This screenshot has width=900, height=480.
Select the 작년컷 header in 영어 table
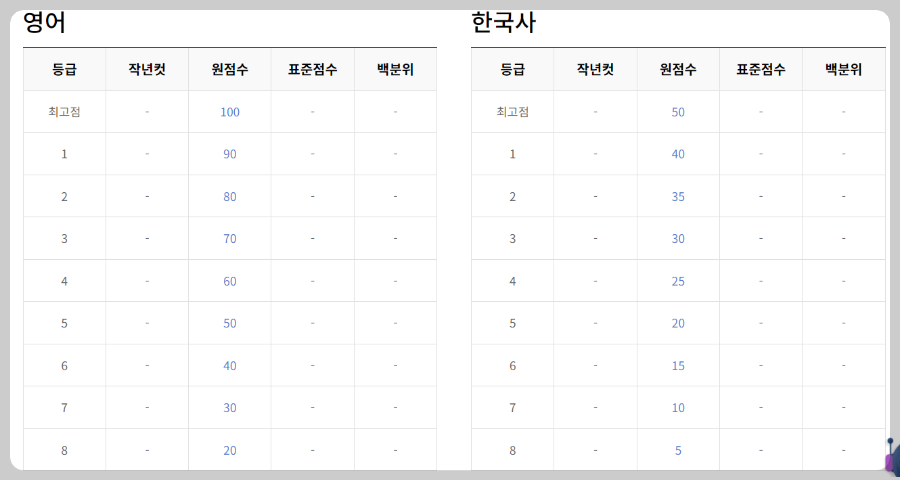(x=147, y=70)
